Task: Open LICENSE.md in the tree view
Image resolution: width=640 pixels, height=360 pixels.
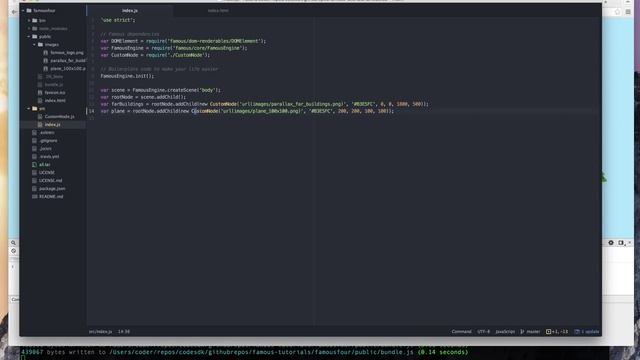Action: coord(51,180)
